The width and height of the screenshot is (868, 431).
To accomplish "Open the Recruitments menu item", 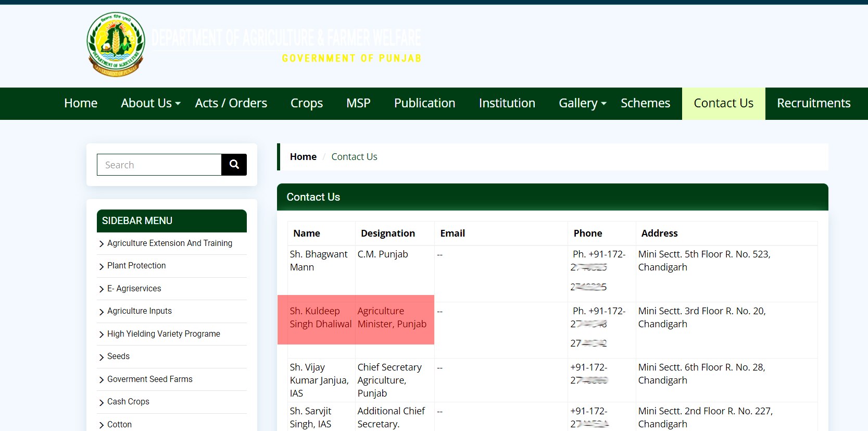I will tap(814, 103).
